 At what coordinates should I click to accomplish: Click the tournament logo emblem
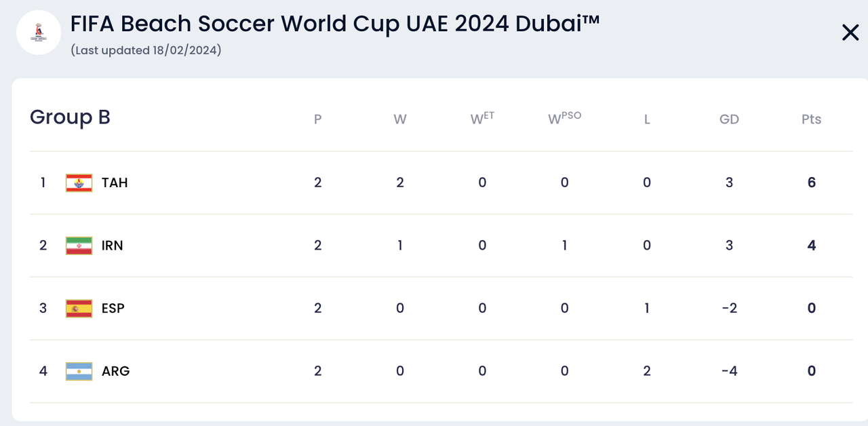click(39, 33)
